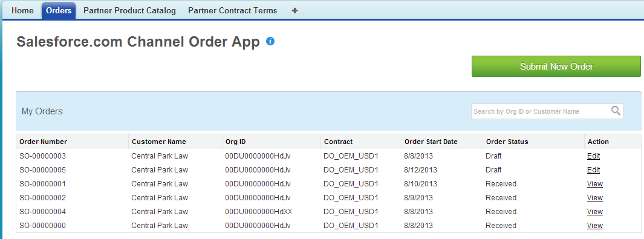644x239 pixels.
Task: Click View for order SO-00000000
Action: (x=594, y=226)
